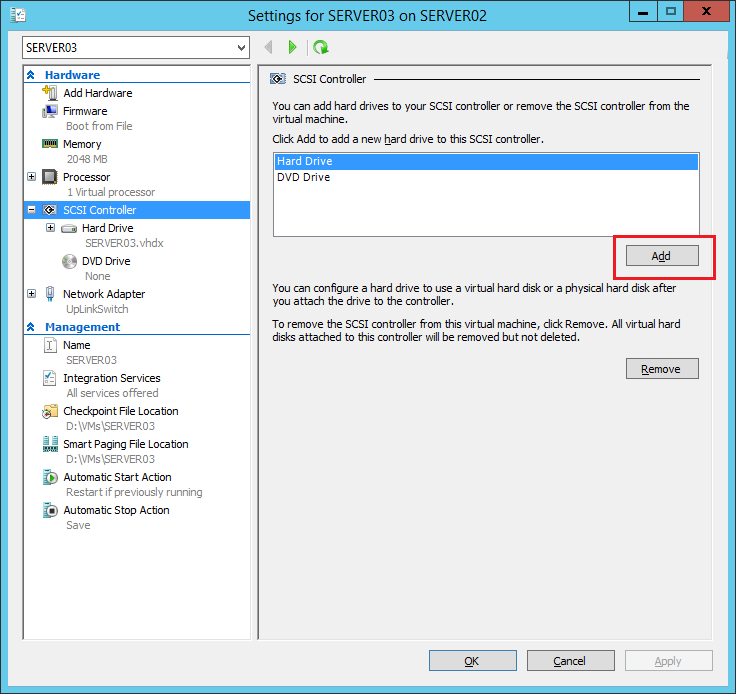Collapse the SCSI Controller node
This screenshot has height=694, width=736.
tap(31, 210)
